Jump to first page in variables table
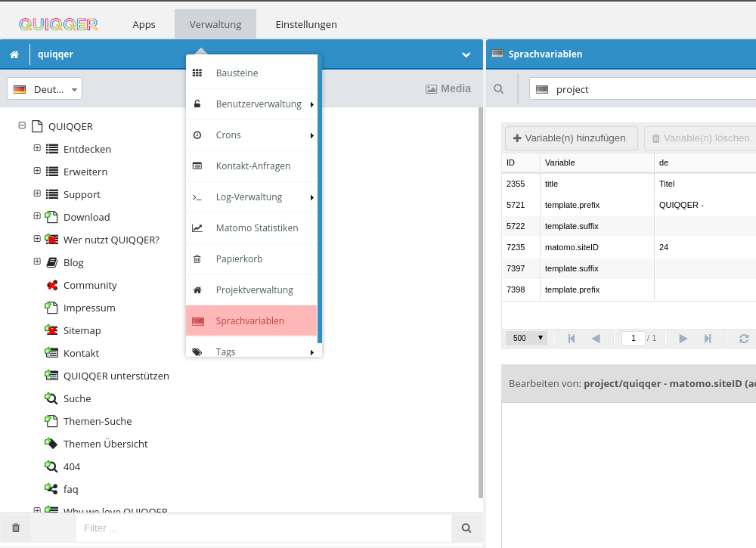 (x=572, y=339)
